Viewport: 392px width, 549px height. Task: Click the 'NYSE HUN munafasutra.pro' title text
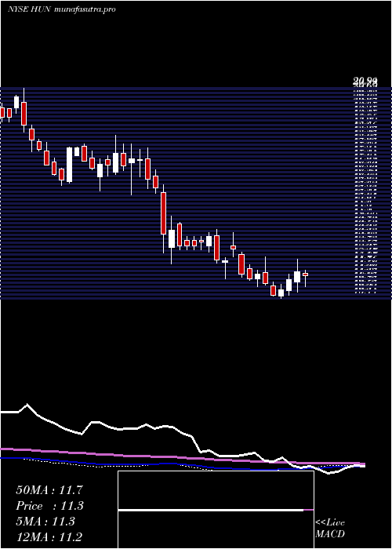62,9
